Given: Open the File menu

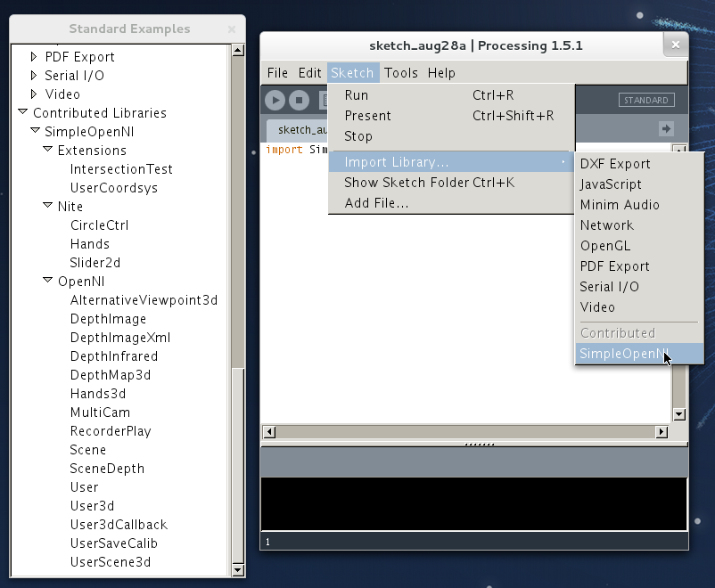Looking at the screenshot, I should 277,73.
